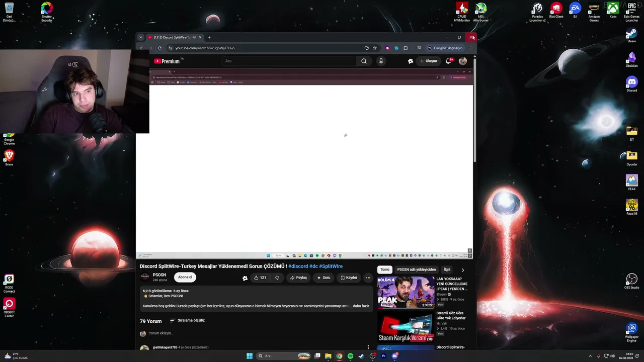Open a new Chrome tab
Image resolution: width=644 pixels, height=362 pixels.
tap(209, 37)
